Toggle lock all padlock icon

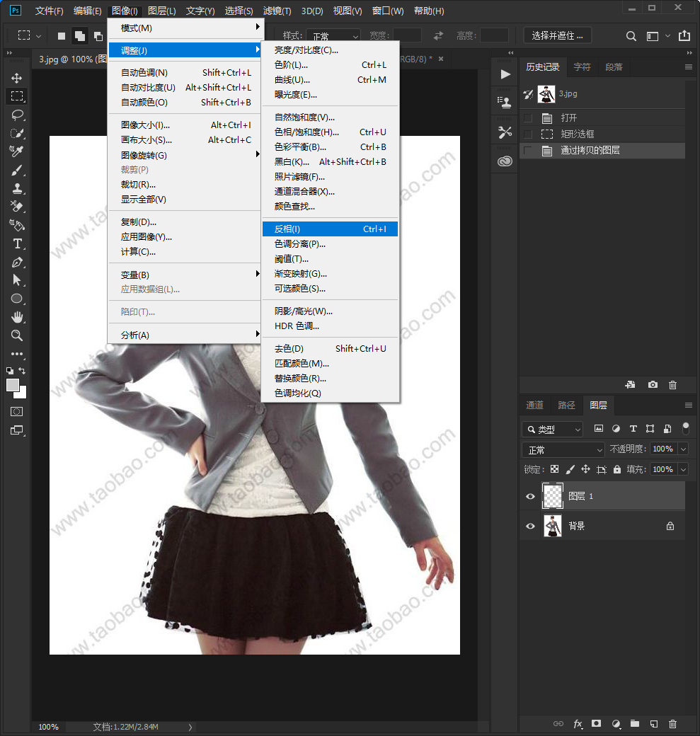point(617,469)
